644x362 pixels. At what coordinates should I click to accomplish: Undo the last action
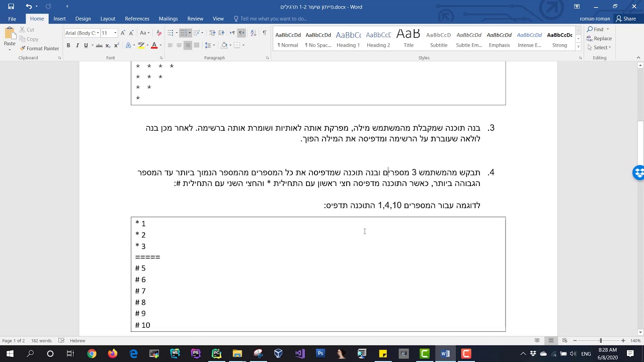tap(29, 7)
